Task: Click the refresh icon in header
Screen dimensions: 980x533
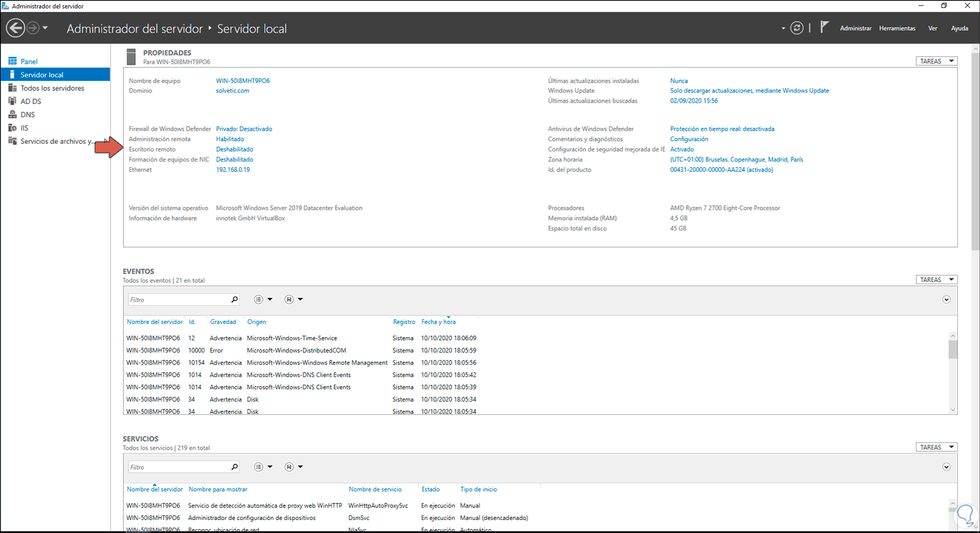Action: pos(796,28)
